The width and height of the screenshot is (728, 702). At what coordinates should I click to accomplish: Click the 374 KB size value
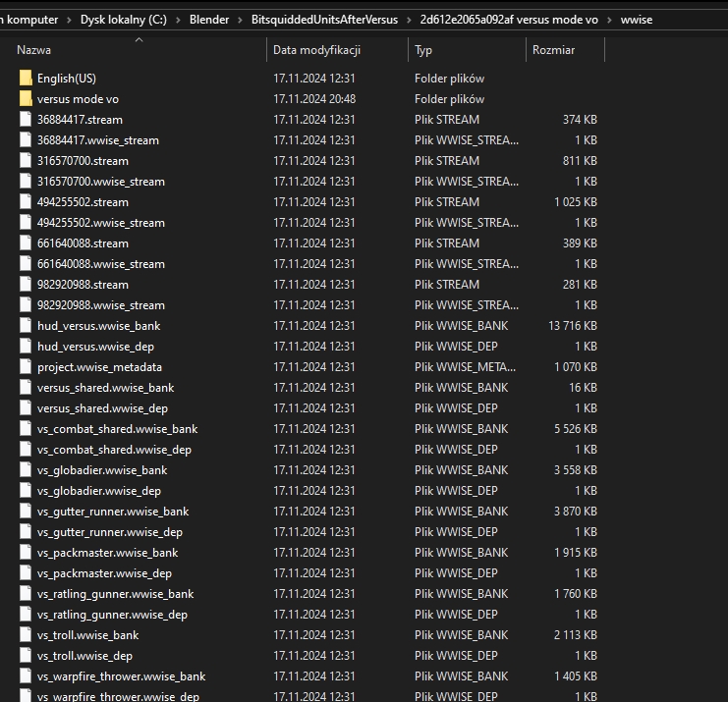coord(580,120)
